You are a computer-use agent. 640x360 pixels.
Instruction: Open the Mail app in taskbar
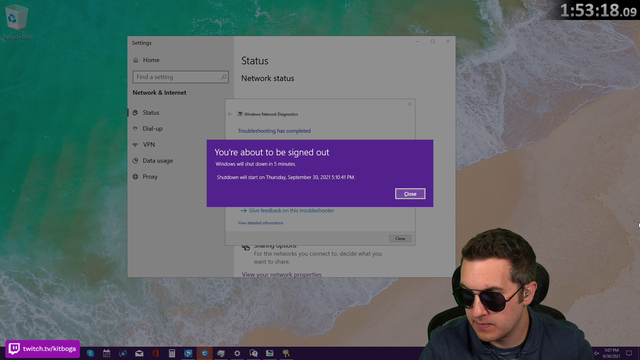coord(139,353)
